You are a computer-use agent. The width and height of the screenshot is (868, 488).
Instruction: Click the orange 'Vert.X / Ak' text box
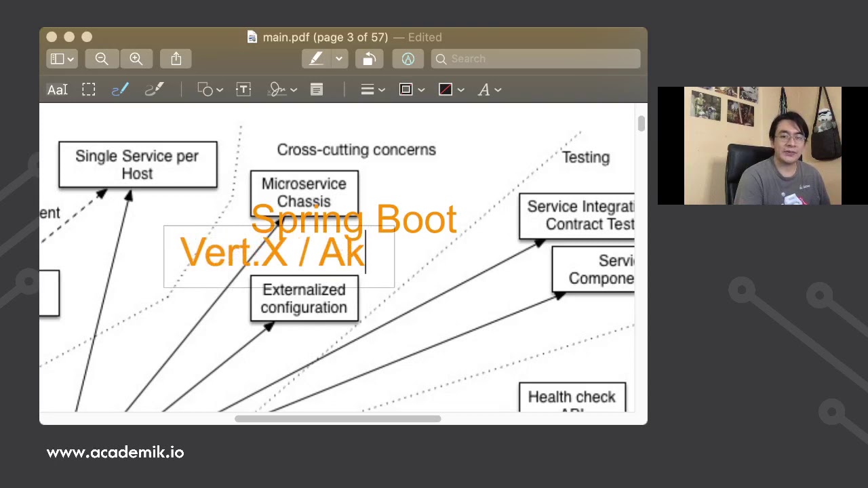point(279,257)
